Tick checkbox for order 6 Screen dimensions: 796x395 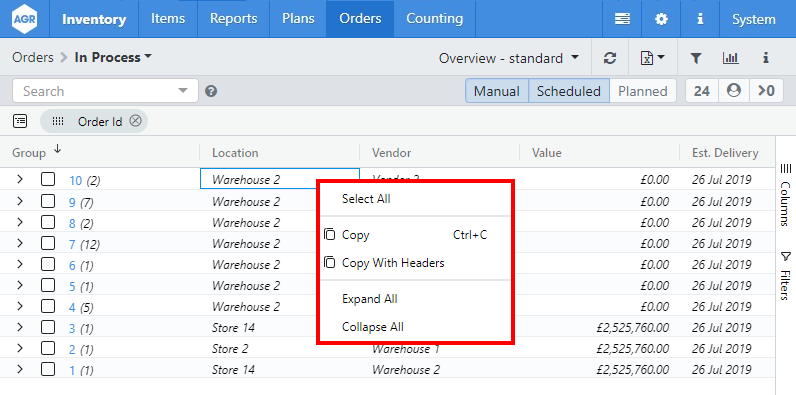pos(48,265)
